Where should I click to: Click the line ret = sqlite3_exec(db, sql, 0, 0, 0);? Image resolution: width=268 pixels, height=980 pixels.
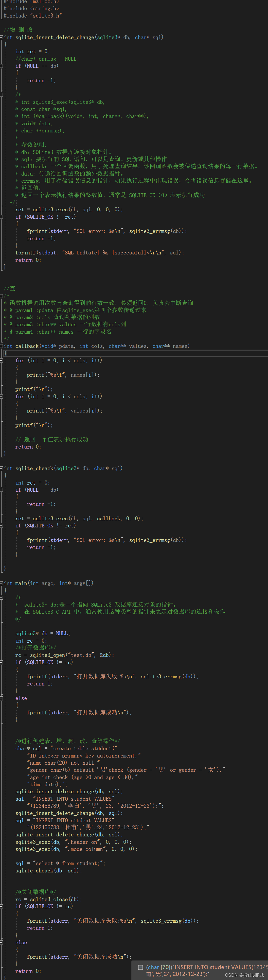tap(69, 210)
